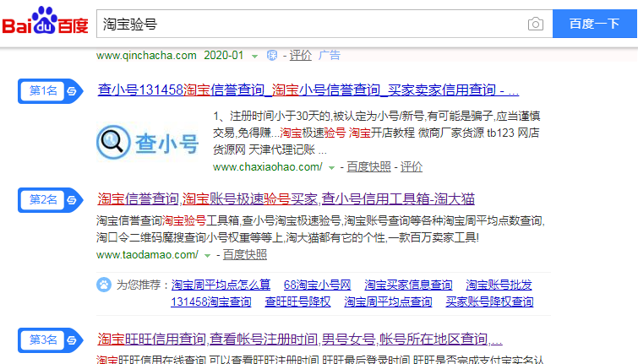638x364 pixels.
Task: Open www.qinchacha.com URL text
Action: (146, 55)
